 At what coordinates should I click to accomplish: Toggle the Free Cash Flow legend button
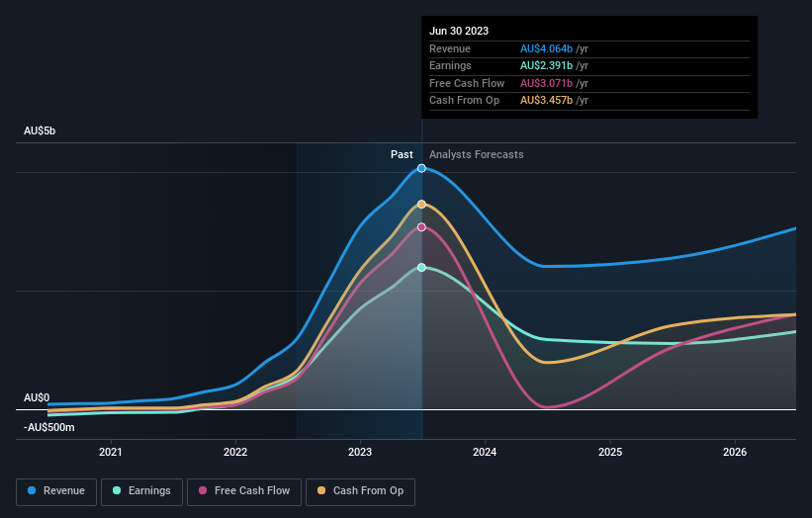pyautogui.click(x=244, y=491)
